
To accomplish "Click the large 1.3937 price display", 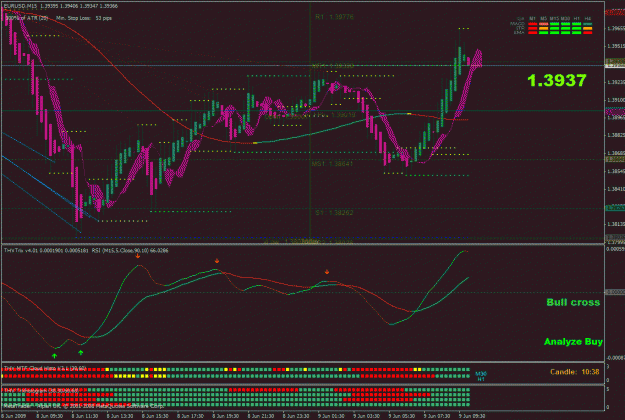I will pos(557,80).
